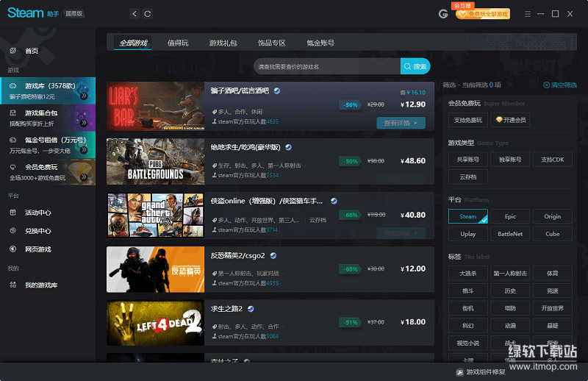Toggle the Steam platform filter
Viewport: 588px width, 381px height.
tap(468, 216)
